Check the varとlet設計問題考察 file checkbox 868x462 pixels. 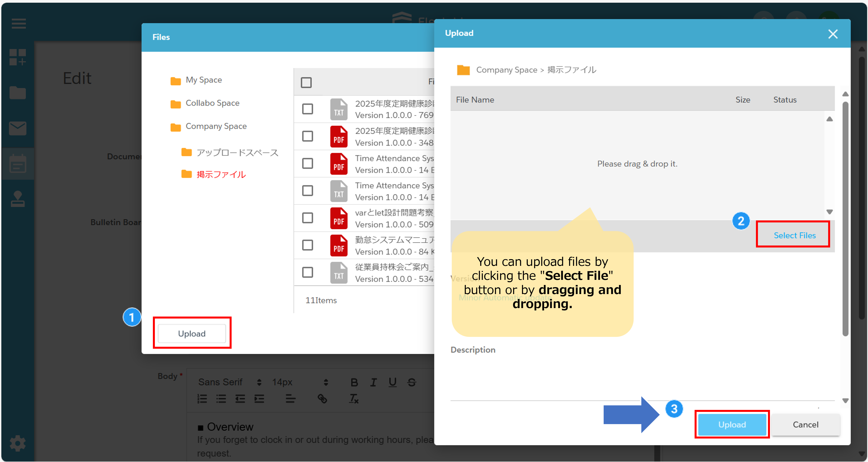coord(308,218)
